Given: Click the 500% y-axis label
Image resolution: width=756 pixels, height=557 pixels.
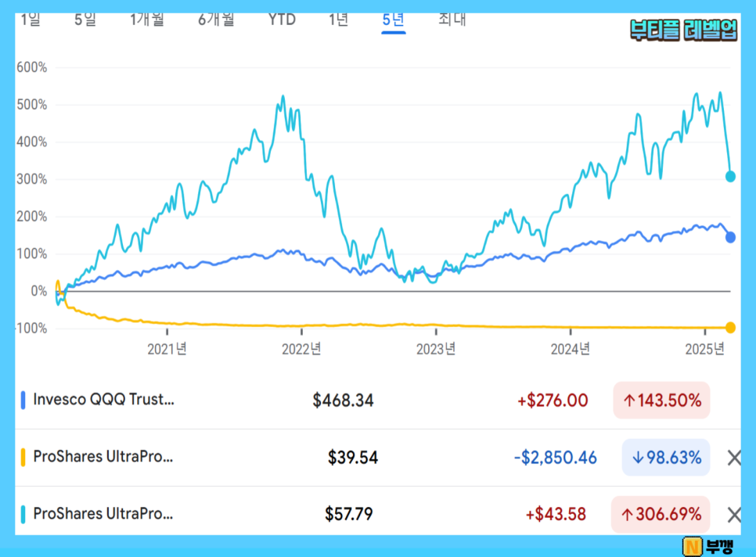Looking at the screenshot, I should tap(32, 105).
